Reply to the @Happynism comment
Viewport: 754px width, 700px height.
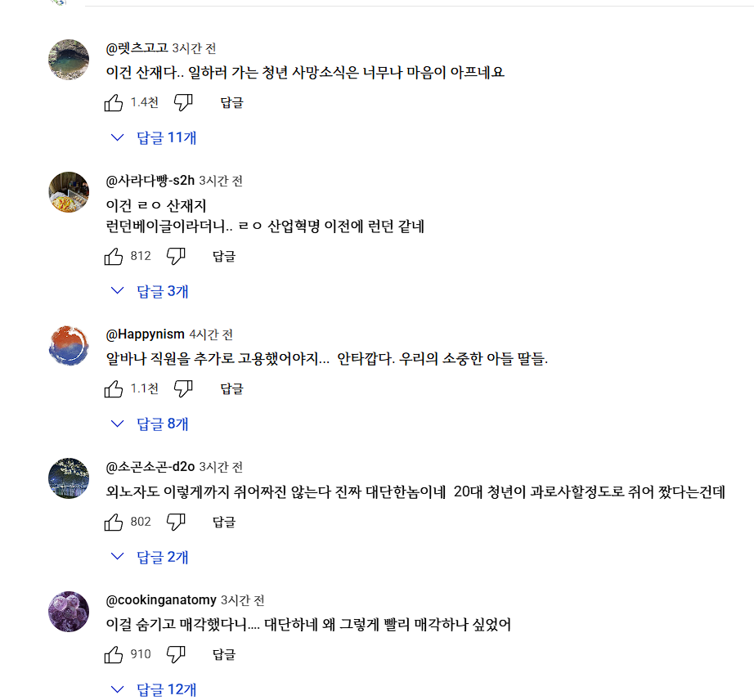point(231,389)
